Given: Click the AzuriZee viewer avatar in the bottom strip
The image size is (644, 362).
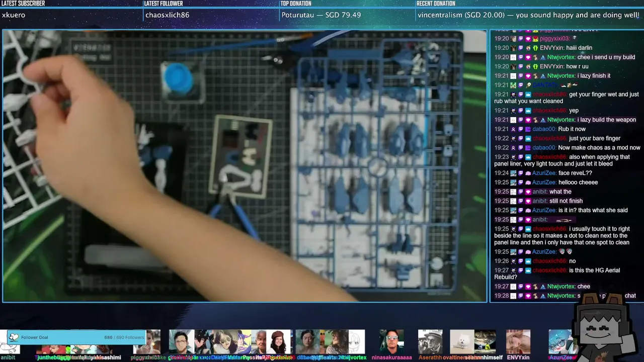Looking at the screenshot, I should [x=560, y=342].
